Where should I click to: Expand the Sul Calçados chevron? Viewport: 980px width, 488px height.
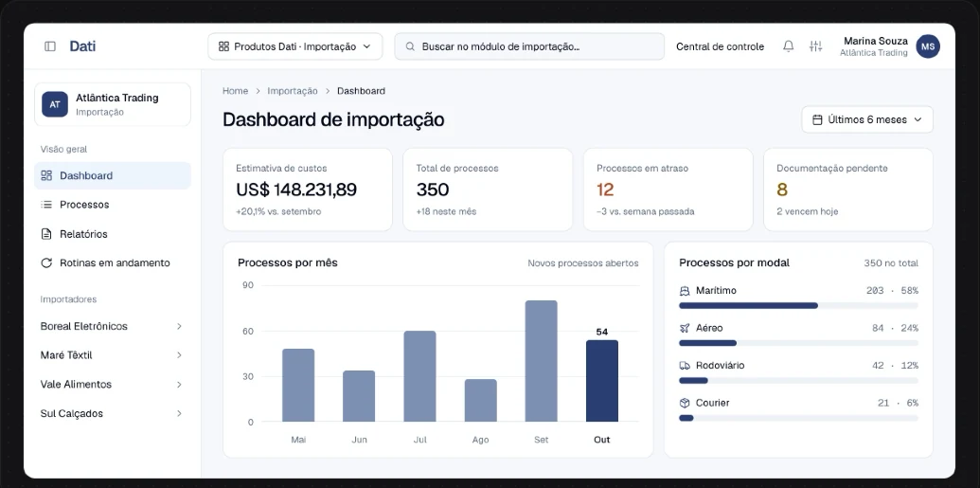point(179,413)
